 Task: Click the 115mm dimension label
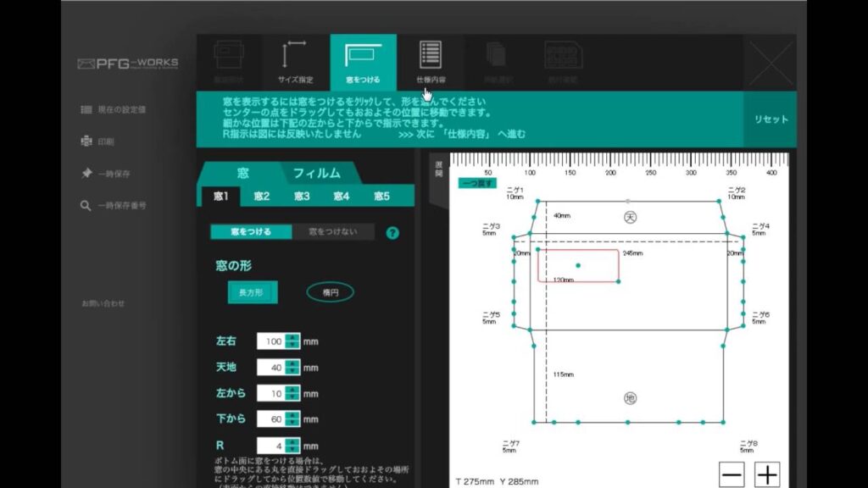(563, 374)
